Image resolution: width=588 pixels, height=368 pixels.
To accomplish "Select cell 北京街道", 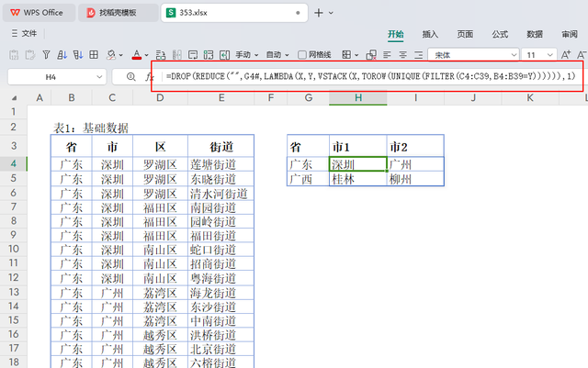I will [x=220, y=349].
